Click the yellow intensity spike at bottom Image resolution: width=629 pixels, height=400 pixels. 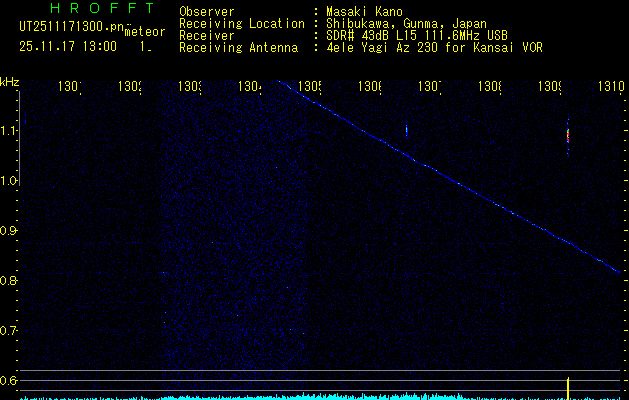568,388
